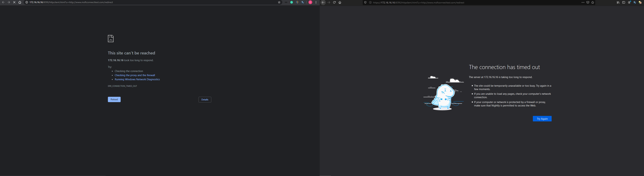Save the page to Pocket in Firefox
Screen dimensions: 644x176
click(588, 3)
